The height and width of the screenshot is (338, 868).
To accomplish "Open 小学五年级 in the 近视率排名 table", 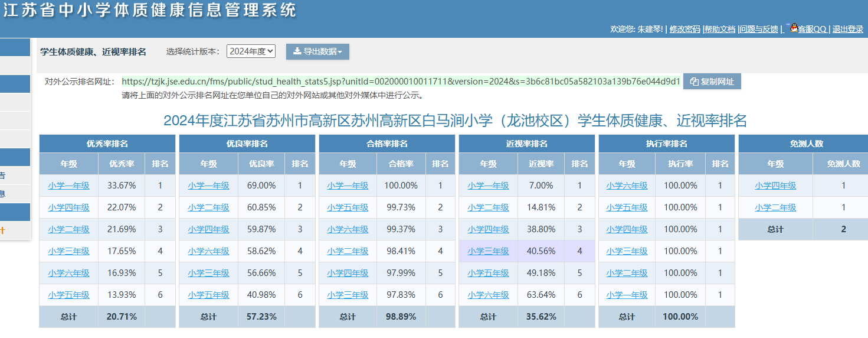I will [x=488, y=273].
